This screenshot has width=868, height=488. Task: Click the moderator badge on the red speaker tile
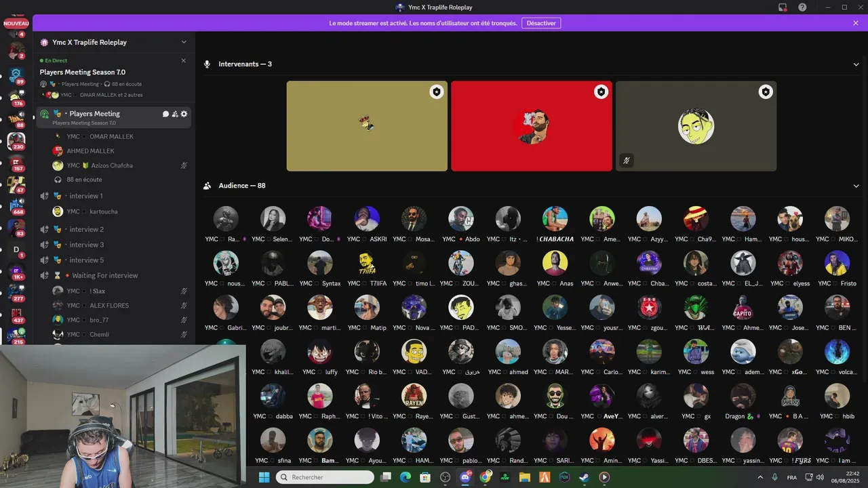(x=601, y=91)
